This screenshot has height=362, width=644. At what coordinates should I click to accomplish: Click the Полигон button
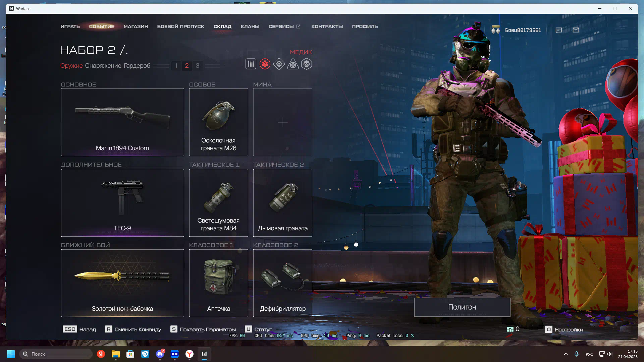[462, 307]
